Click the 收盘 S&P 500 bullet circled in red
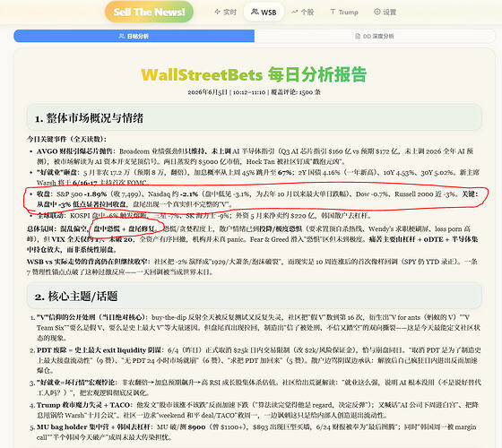502x448 pixels. (255, 199)
